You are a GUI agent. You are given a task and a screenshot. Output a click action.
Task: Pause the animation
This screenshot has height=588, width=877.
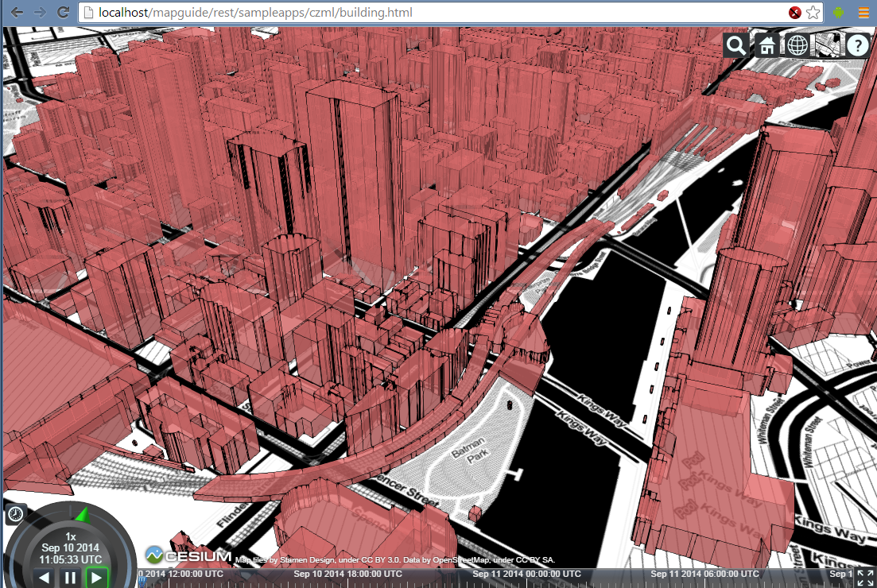(x=71, y=578)
